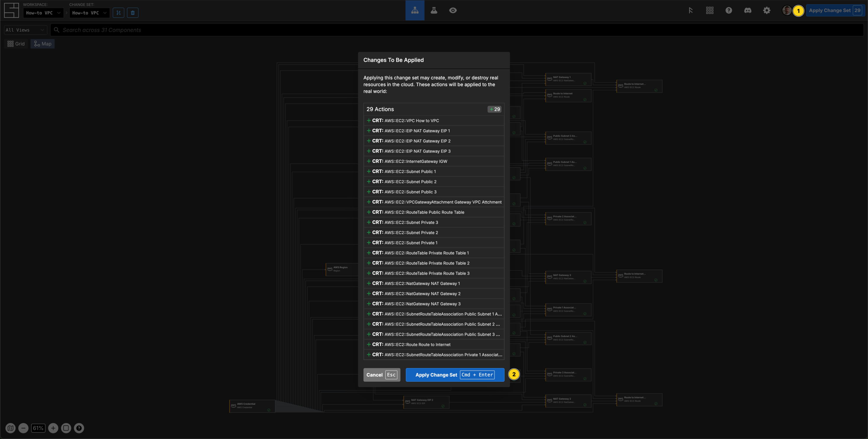
Task: Open the How-to VPC change set dropdown
Action: (x=89, y=13)
